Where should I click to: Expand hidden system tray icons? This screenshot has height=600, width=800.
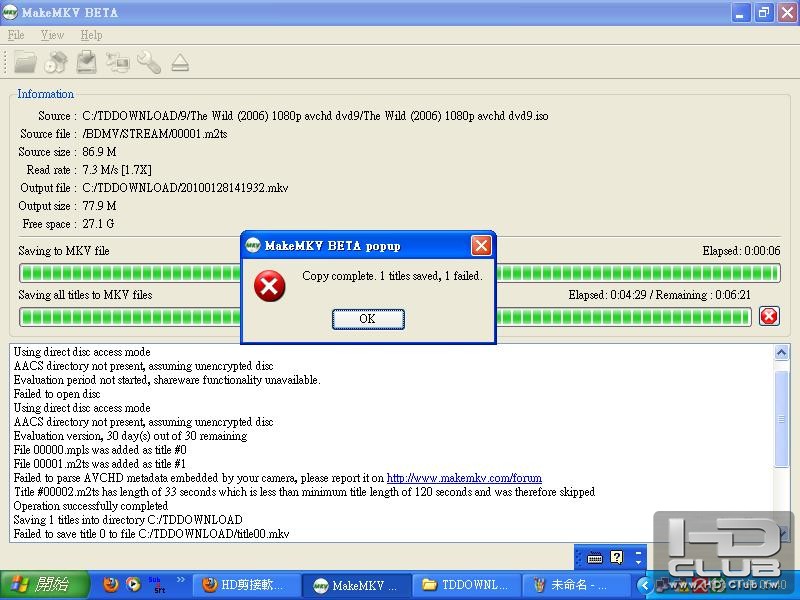tap(644, 585)
